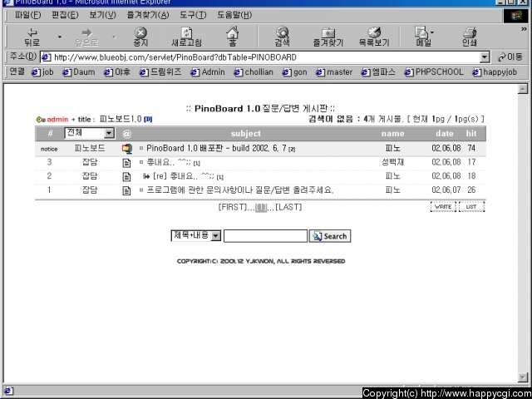The image size is (532, 399).
Task: Refresh the page with 새로고침 icon
Action: click(x=186, y=37)
